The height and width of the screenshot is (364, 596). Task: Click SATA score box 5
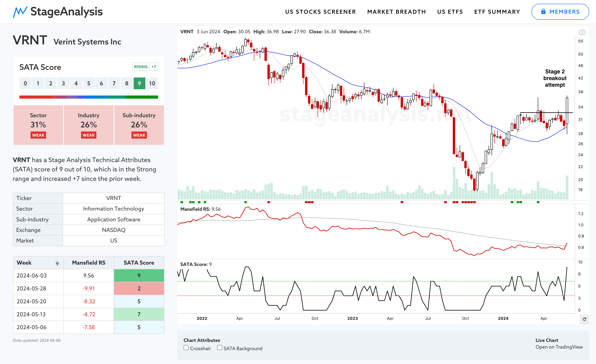89,83
